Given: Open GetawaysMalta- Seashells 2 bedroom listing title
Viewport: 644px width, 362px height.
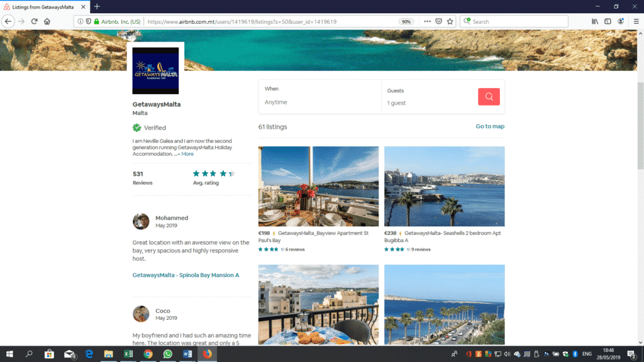Looking at the screenshot, I should [443, 237].
